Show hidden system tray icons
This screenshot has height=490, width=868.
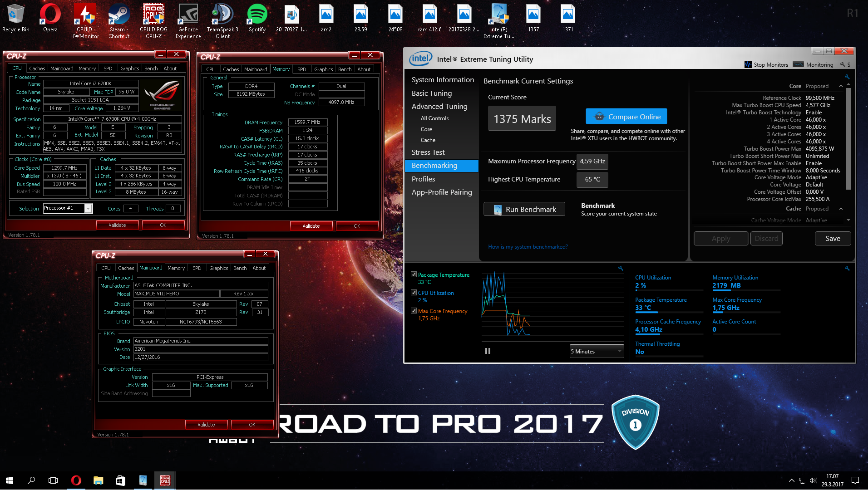(x=791, y=480)
